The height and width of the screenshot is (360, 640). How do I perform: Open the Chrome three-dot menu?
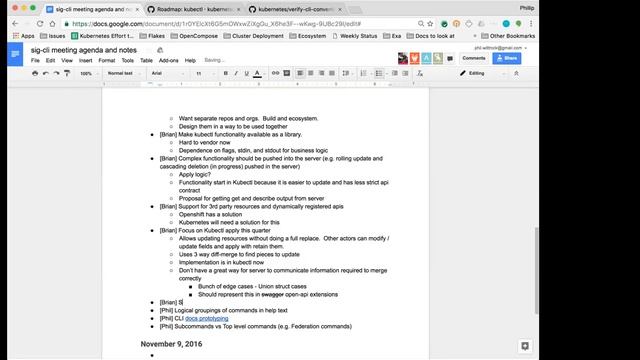pos(531,24)
